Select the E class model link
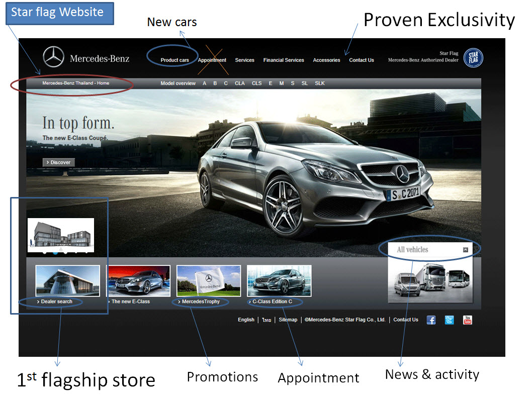The image size is (532, 395). coord(271,83)
